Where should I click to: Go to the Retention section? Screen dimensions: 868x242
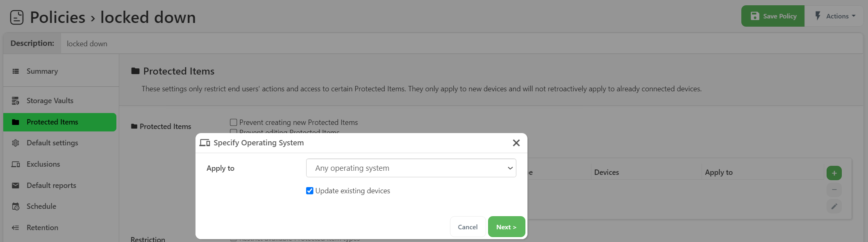point(42,228)
